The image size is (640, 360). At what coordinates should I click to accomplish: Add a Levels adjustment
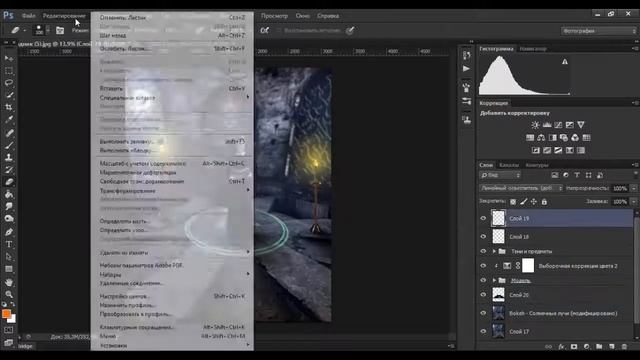(547, 125)
